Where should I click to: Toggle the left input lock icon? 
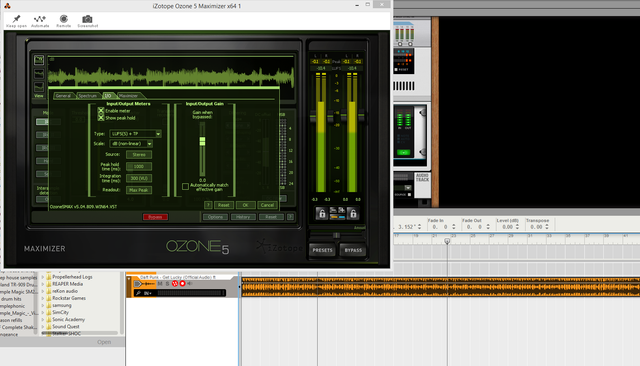click(322, 213)
